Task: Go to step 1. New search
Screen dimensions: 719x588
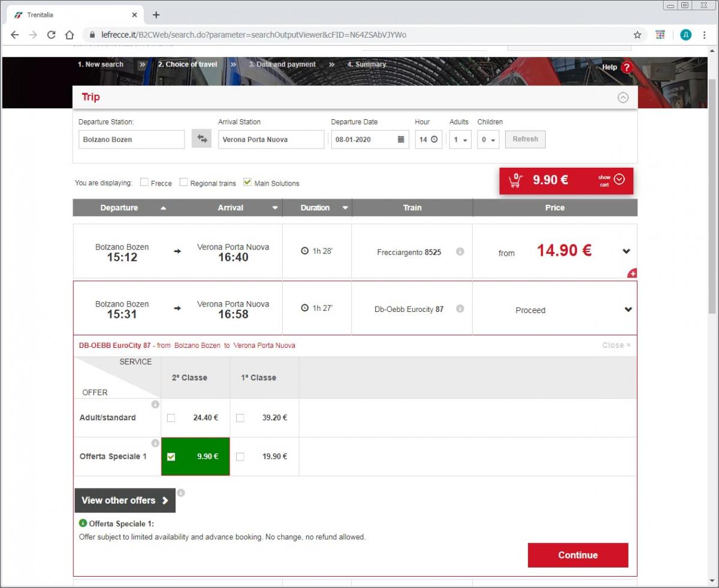Action: coord(101,65)
